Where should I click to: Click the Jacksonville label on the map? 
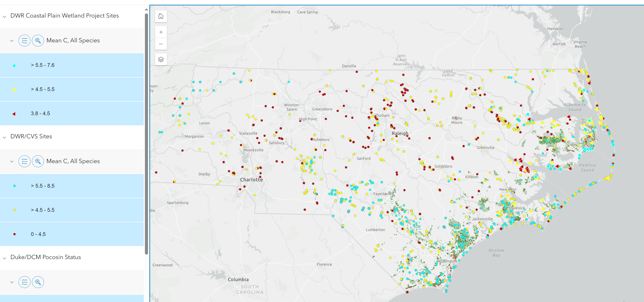482,219
